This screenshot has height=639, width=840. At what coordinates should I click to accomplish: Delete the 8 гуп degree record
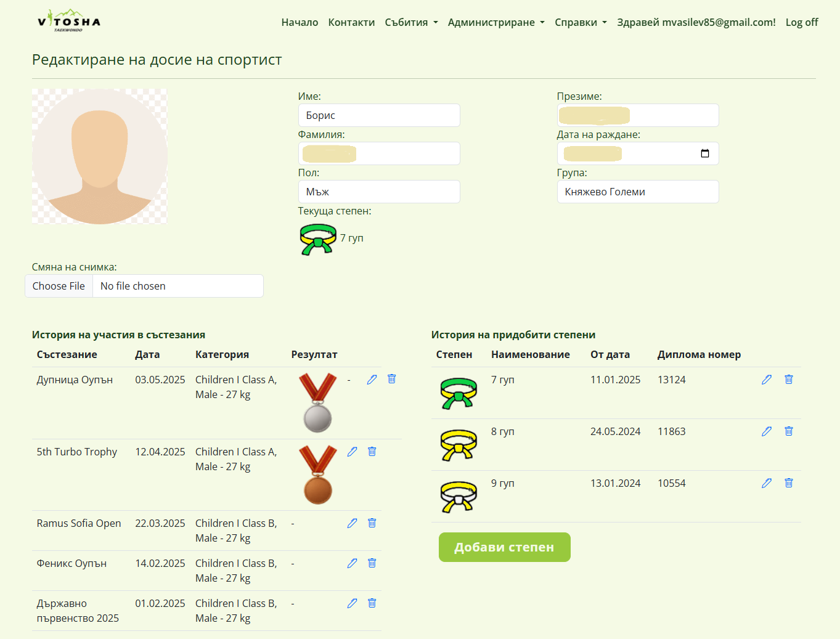(x=788, y=431)
